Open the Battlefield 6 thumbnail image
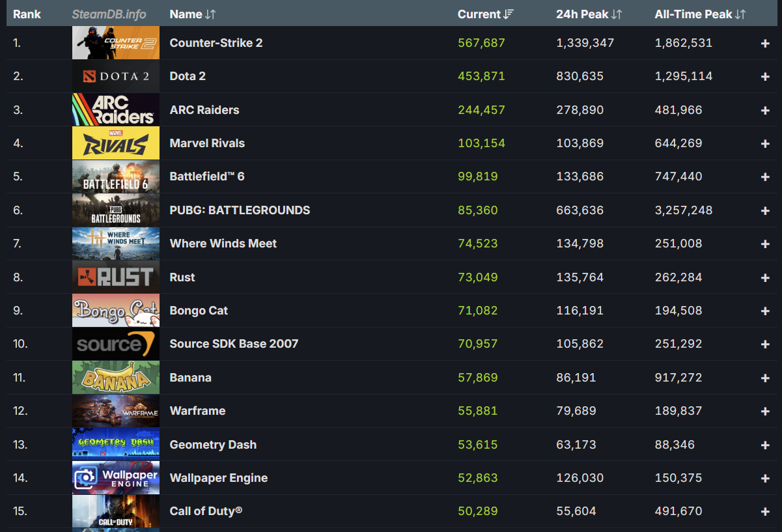 coord(116,176)
